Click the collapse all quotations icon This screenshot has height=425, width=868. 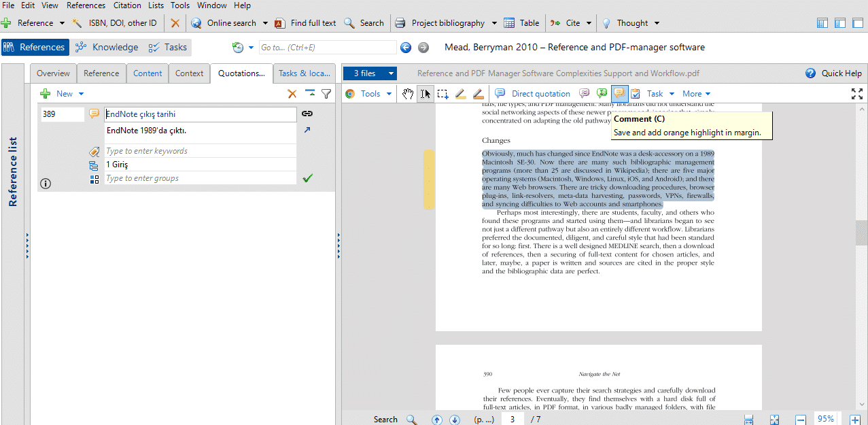(310, 94)
